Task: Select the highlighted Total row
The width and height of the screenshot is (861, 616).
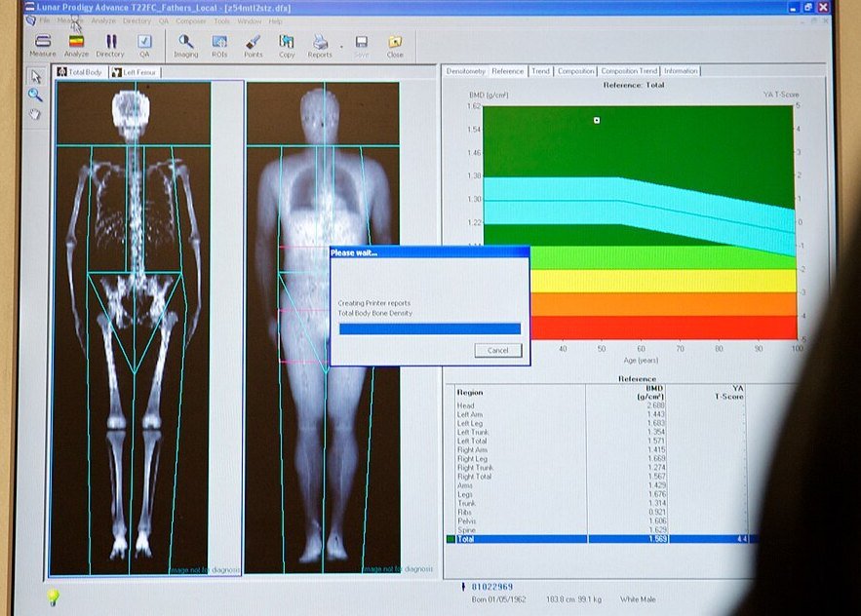Action: [x=602, y=539]
